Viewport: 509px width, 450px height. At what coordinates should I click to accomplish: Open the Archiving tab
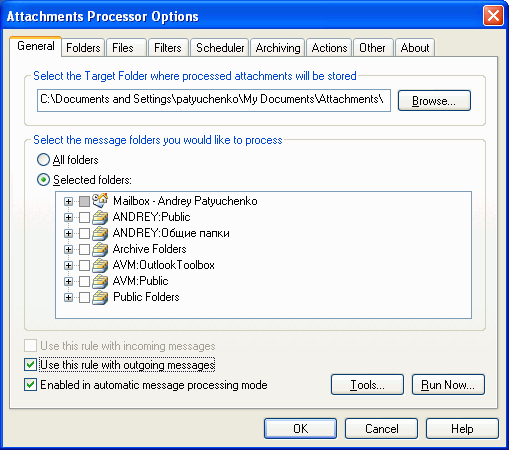278,48
